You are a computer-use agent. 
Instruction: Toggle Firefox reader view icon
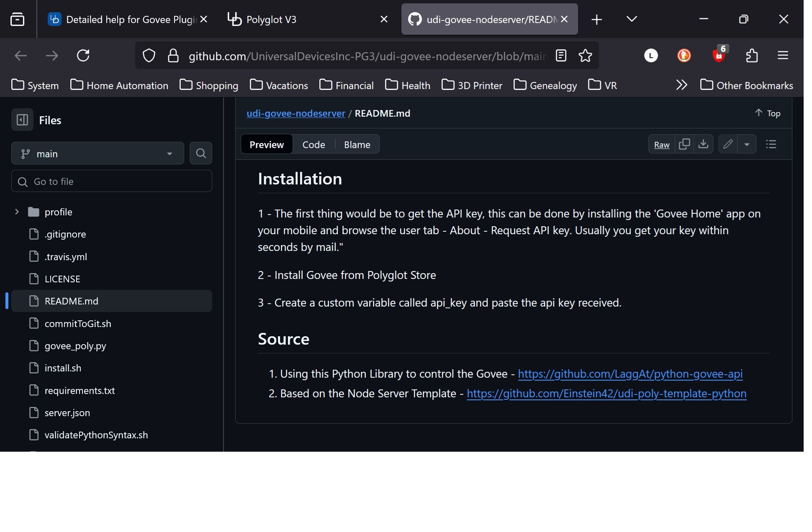pyautogui.click(x=561, y=56)
